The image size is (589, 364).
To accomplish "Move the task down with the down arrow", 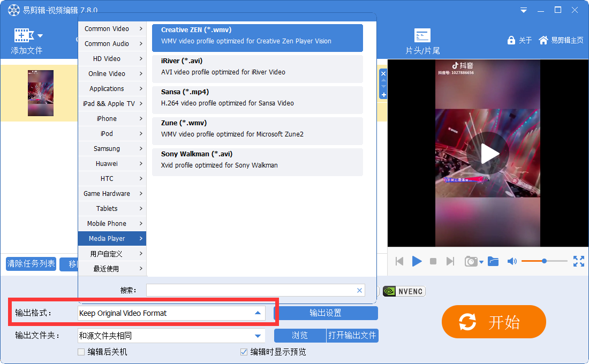I will coord(383,87).
